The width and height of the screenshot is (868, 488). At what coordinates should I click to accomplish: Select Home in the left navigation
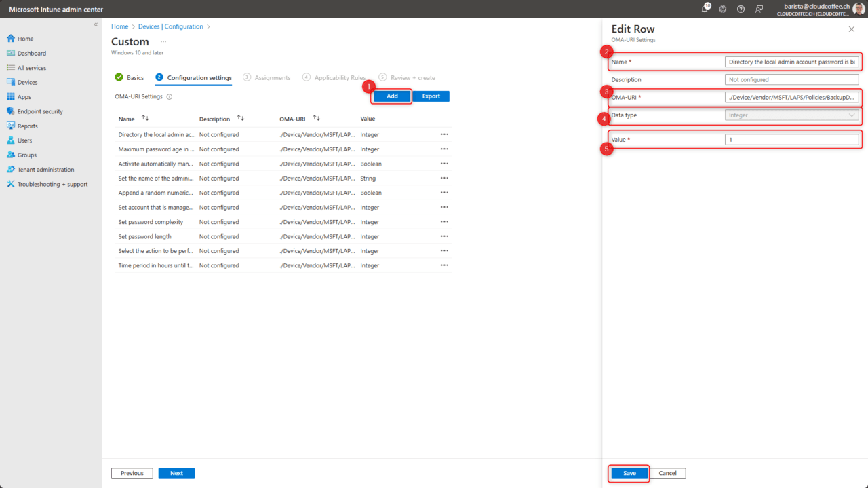pyautogui.click(x=24, y=39)
